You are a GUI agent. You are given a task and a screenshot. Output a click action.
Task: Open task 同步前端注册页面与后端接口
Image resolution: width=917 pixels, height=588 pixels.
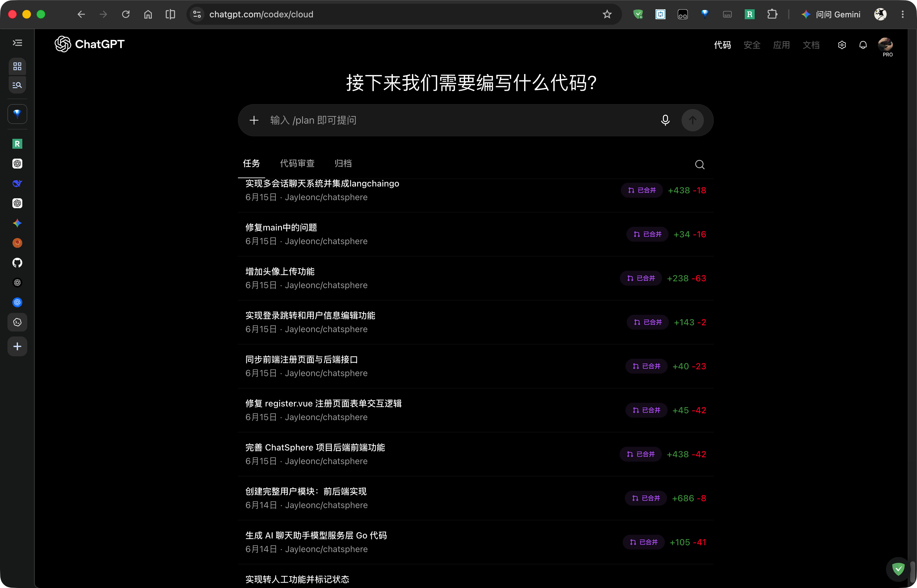[x=476, y=366]
